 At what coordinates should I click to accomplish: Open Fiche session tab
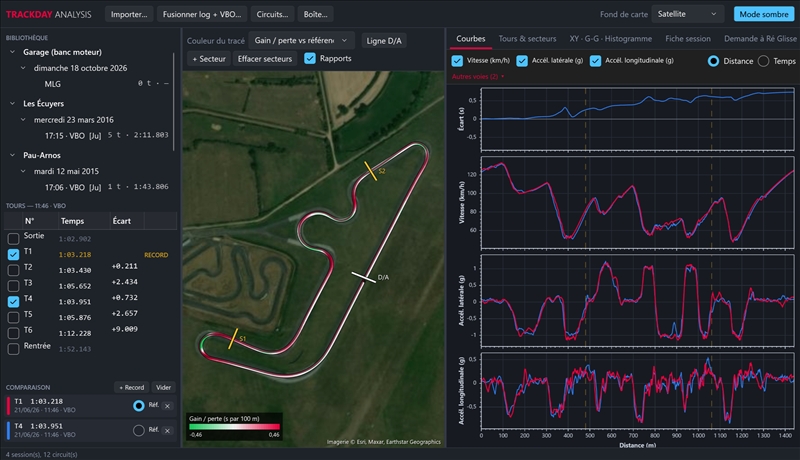pos(688,39)
